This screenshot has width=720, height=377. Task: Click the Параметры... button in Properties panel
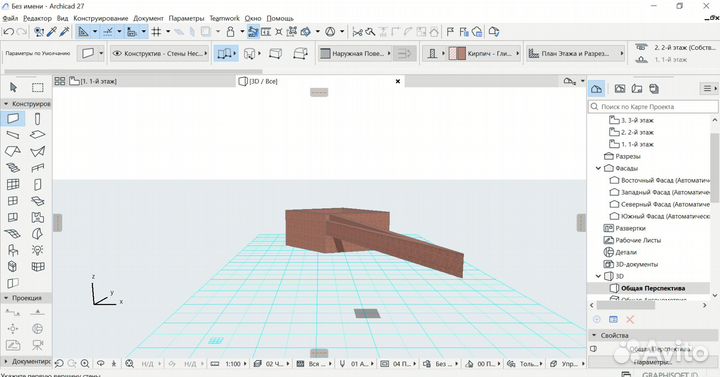tap(652, 362)
